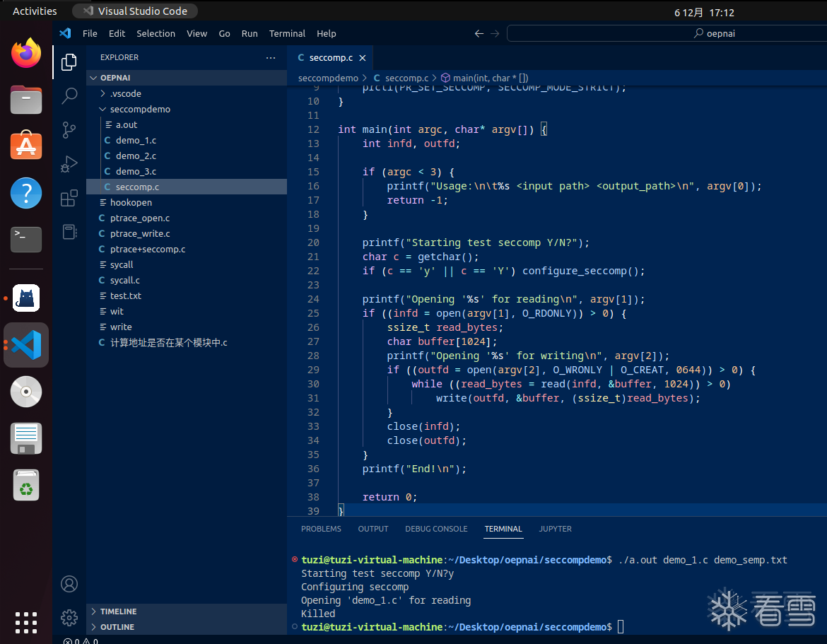Open the Source Control view
This screenshot has width=827, height=644.
[69, 130]
